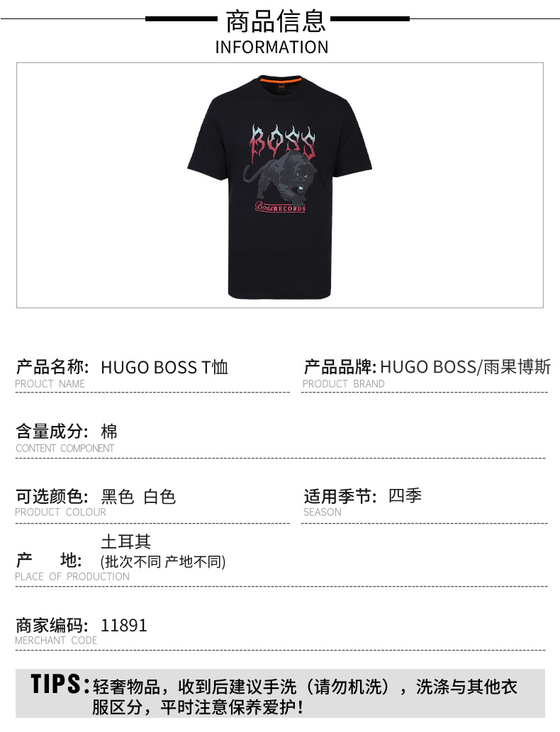The image size is (560, 732).
Task: Click the merchant code 11891
Action: click(124, 625)
